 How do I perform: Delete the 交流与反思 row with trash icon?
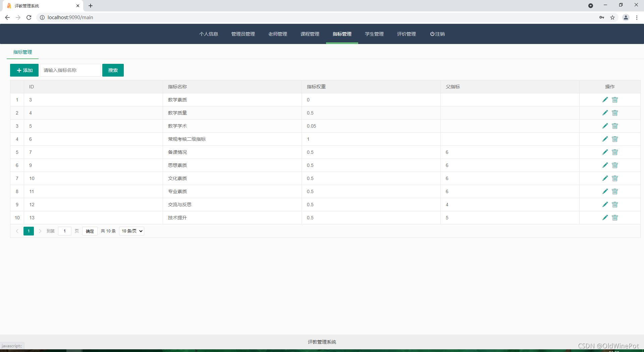[x=615, y=205]
